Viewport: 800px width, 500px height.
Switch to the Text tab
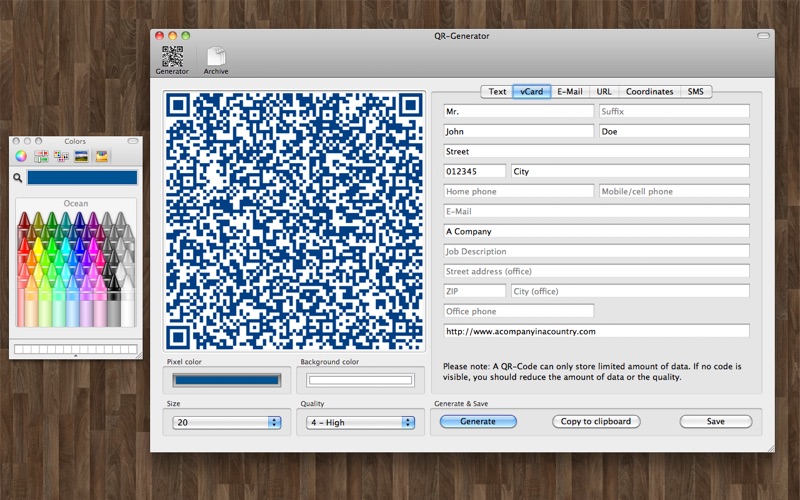(497, 92)
